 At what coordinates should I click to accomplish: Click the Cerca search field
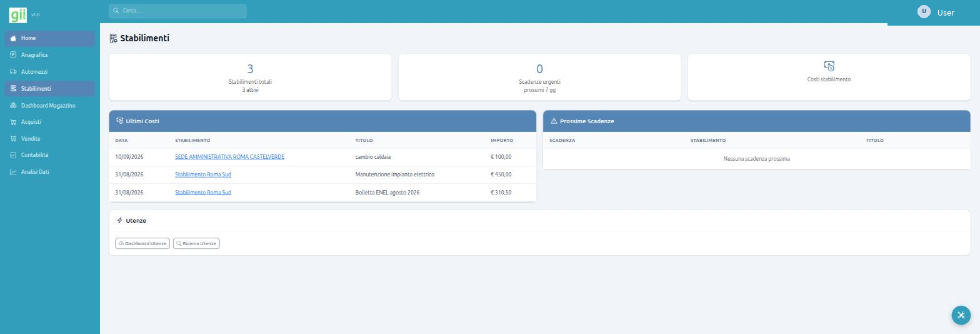[177, 11]
